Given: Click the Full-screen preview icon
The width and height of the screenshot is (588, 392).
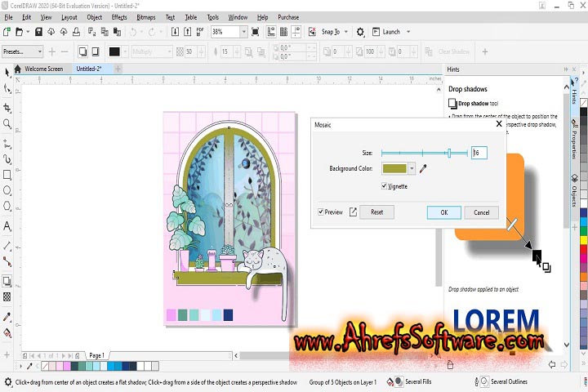Looking at the screenshot, I should click(x=255, y=32).
